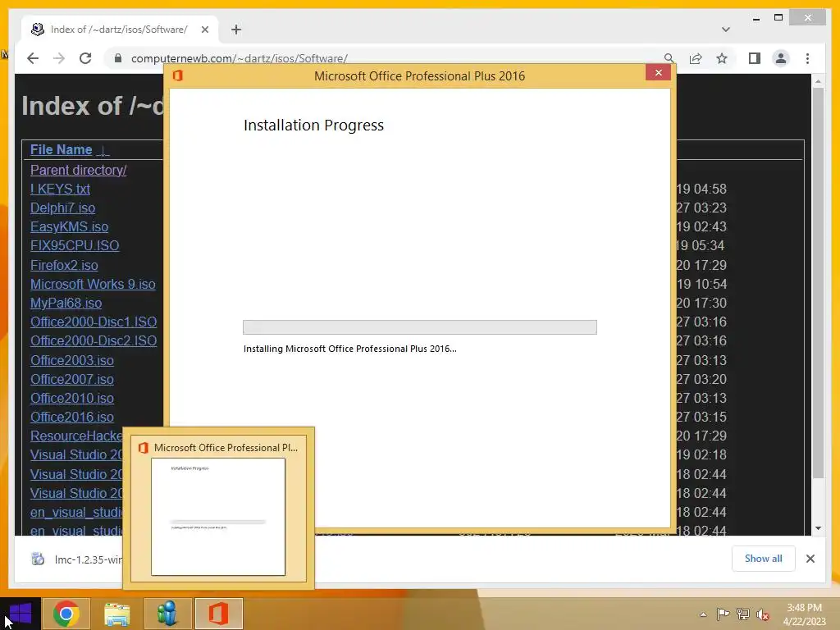Click the muted volume tray icon
Viewport: 840px width, 630px height.
[x=763, y=614]
